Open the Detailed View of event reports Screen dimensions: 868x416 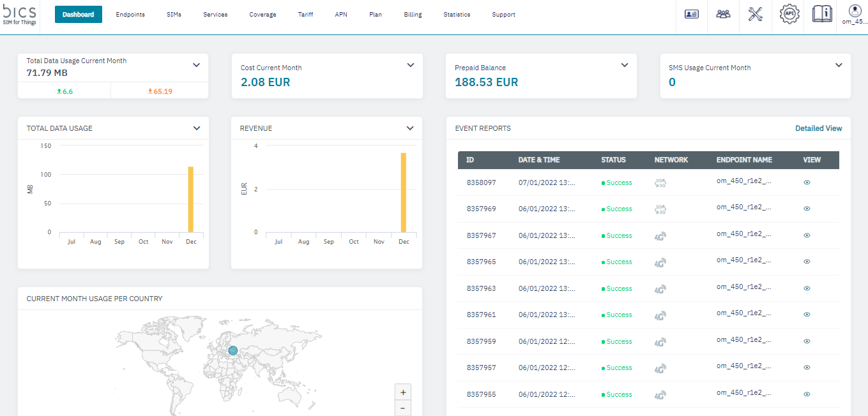pos(818,128)
